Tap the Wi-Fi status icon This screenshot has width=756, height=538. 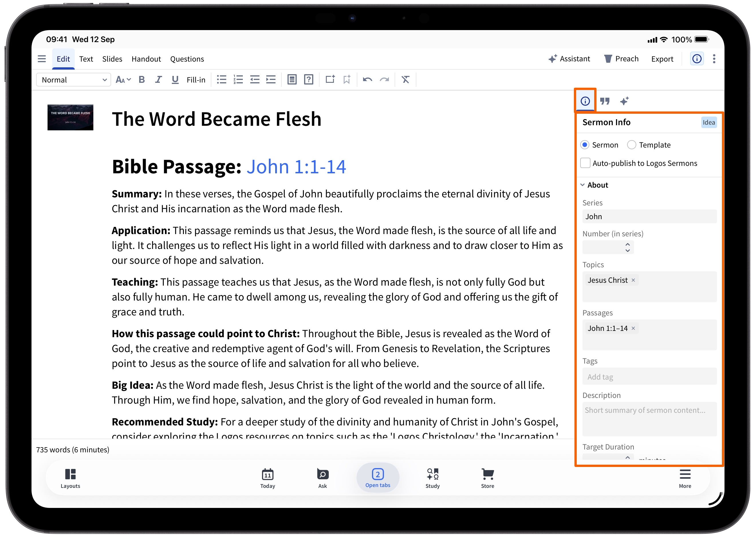click(x=664, y=40)
